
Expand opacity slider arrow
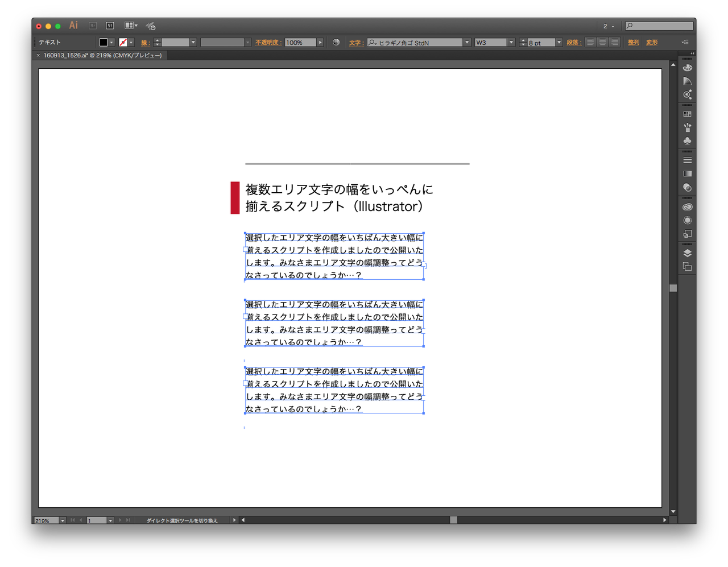[x=320, y=43]
